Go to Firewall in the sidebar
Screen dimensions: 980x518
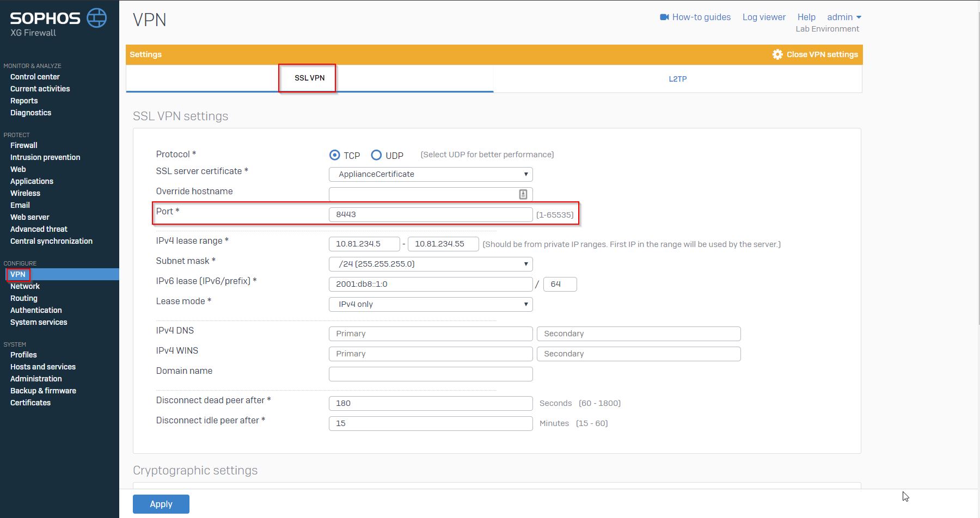pyautogui.click(x=24, y=145)
